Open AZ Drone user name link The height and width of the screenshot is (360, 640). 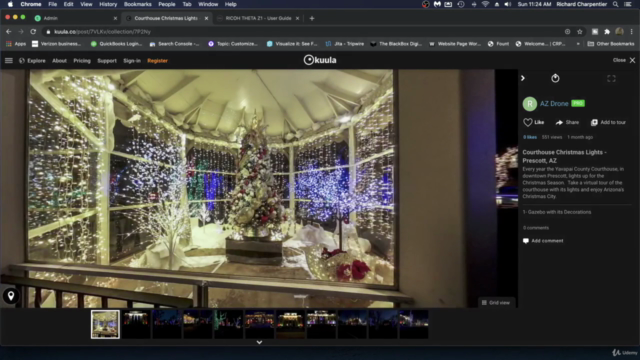tap(554, 104)
